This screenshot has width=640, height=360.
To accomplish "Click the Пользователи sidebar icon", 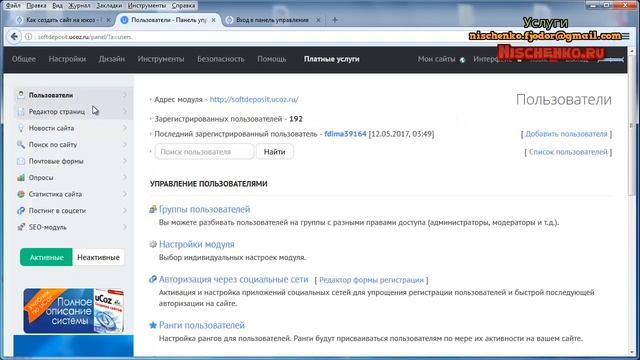I will [21, 95].
